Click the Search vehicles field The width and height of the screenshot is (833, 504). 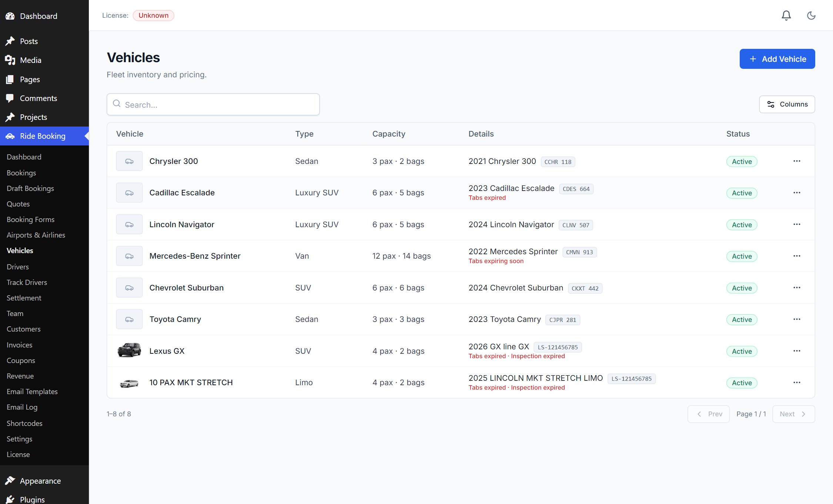(213, 104)
